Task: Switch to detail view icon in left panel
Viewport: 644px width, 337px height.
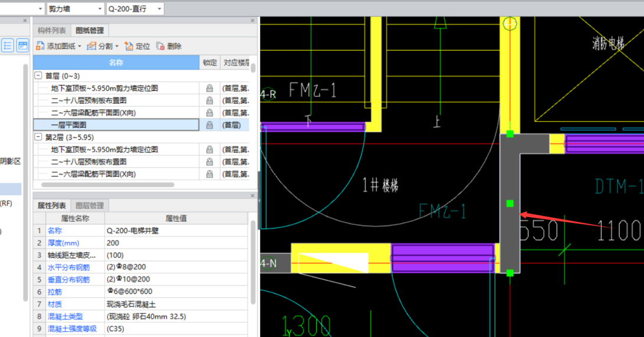Action: [22, 45]
